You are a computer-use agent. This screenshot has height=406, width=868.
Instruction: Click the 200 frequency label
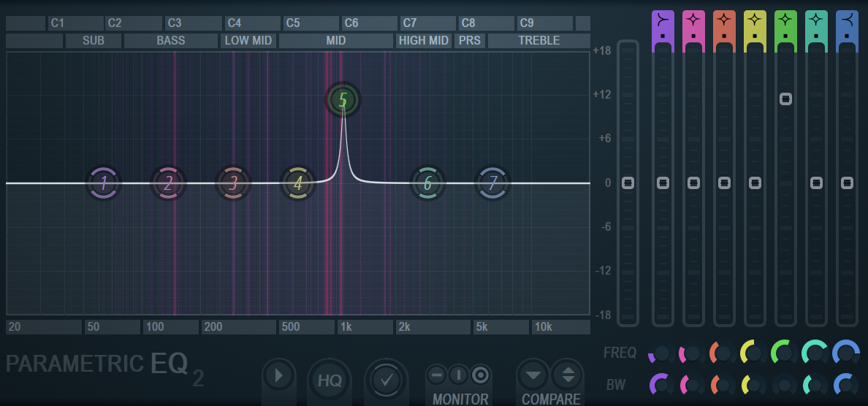click(239, 327)
